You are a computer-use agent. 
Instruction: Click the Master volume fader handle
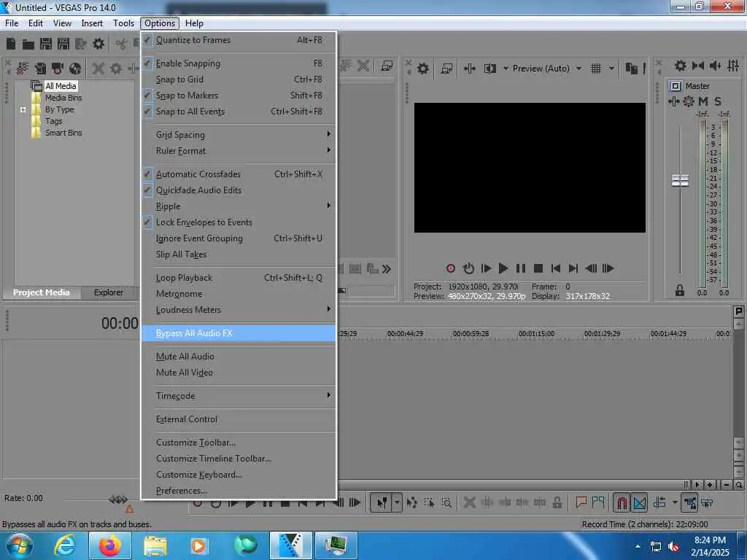(x=680, y=181)
